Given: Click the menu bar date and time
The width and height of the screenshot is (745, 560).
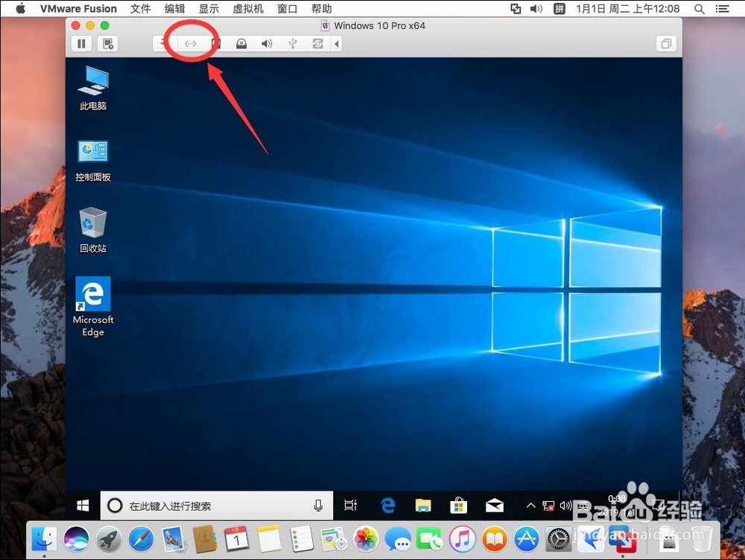Looking at the screenshot, I should pyautogui.click(x=627, y=8).
